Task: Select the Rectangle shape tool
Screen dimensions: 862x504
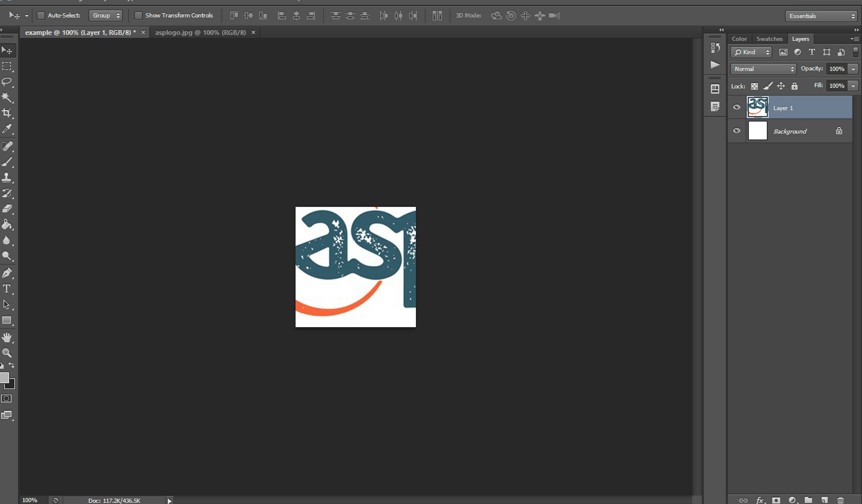Action: (7, 320)
